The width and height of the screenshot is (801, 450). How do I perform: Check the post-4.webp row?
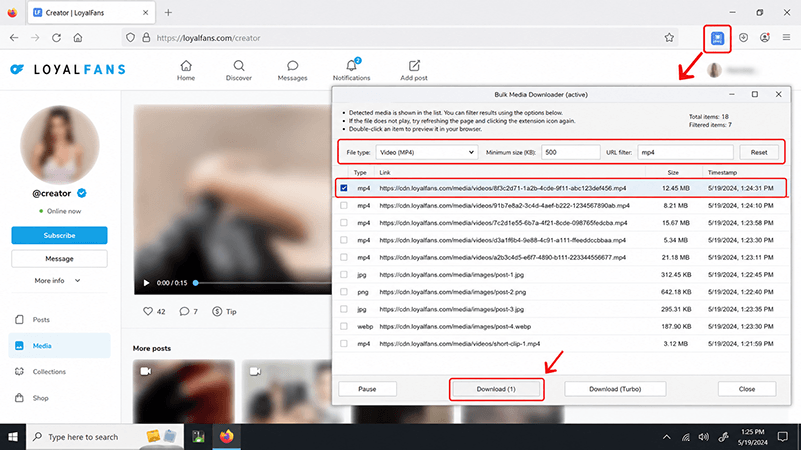(x=344, y=326)
